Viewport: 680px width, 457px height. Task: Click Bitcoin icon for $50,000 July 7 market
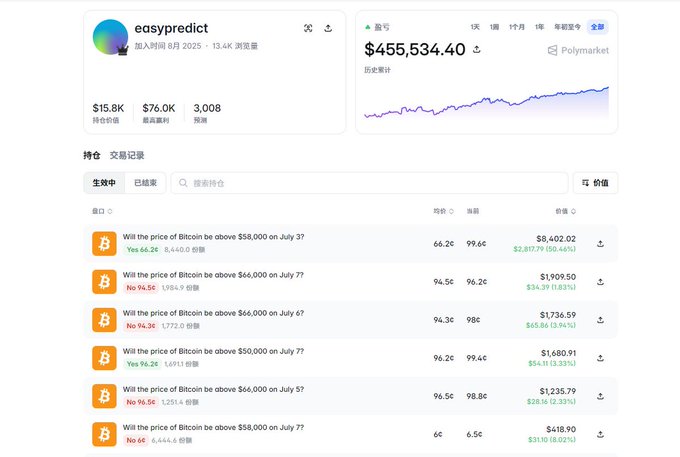click(x=104, y=358)
